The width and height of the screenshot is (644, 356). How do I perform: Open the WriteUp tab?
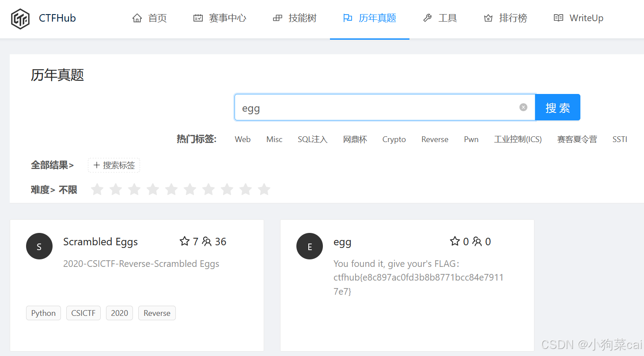point(578,18)
